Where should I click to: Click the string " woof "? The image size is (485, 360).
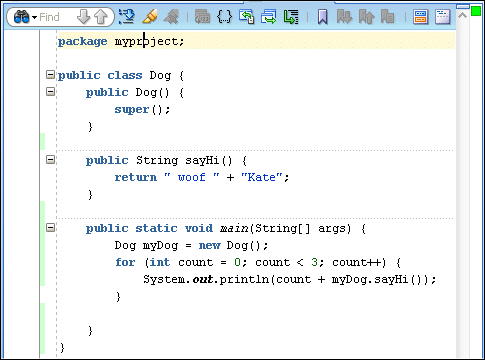tap(192, 177)
